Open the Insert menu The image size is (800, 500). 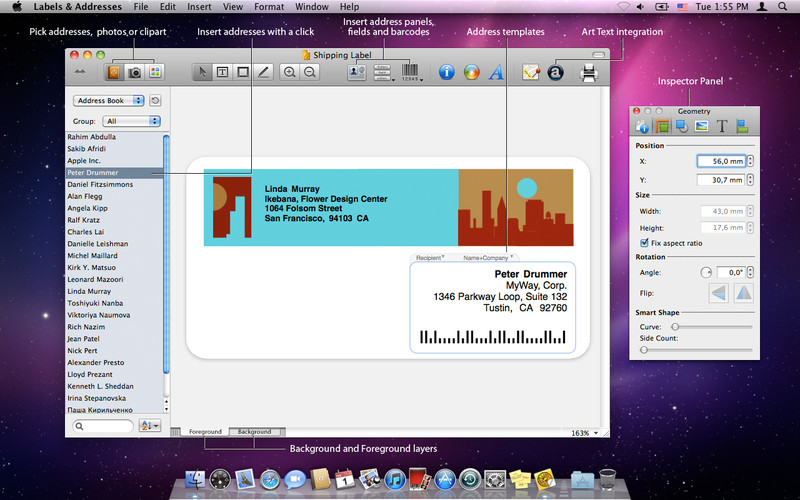(199, 7)
